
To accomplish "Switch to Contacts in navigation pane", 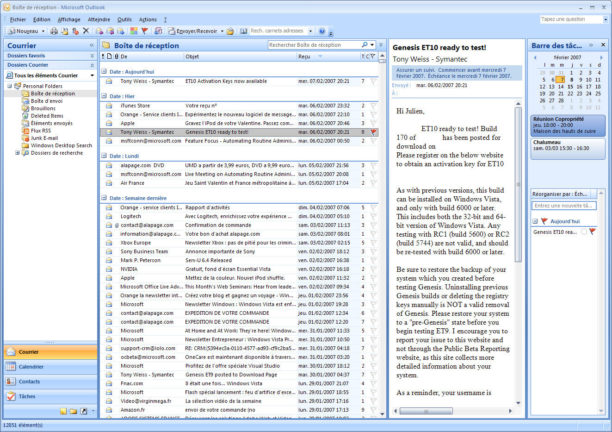I will [x=50, y=382].
